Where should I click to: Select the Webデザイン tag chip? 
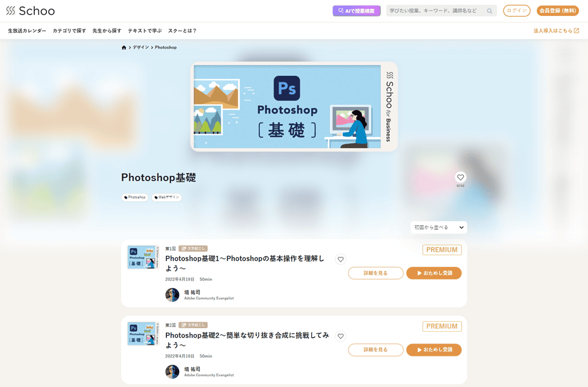tap(166, 197)
